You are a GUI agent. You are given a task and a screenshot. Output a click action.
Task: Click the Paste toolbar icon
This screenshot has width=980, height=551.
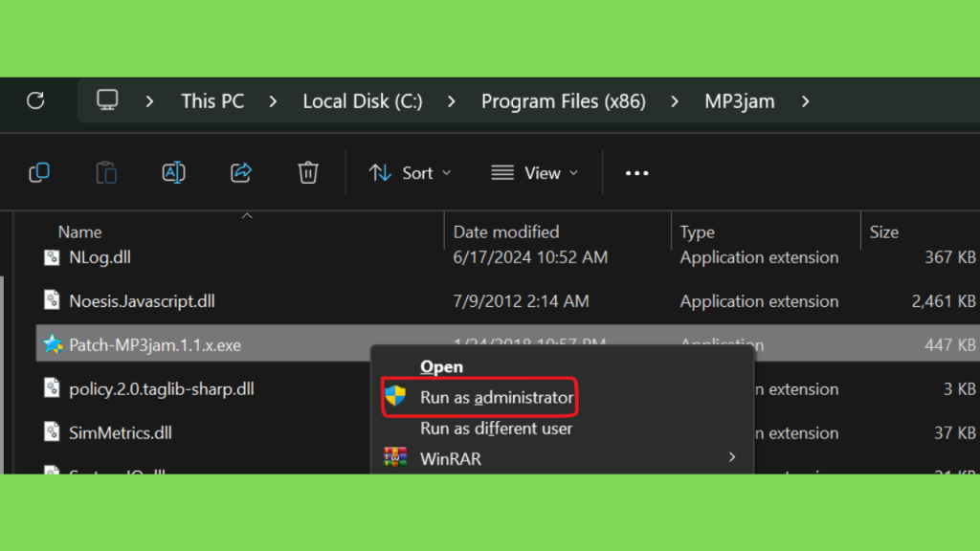pos(106,172)
